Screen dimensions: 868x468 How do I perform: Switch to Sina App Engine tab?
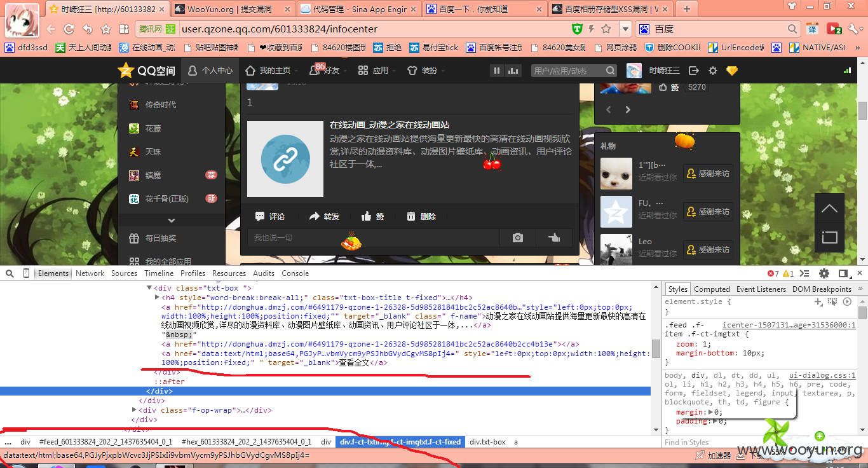pyautogui.click(x=359, y=9)
